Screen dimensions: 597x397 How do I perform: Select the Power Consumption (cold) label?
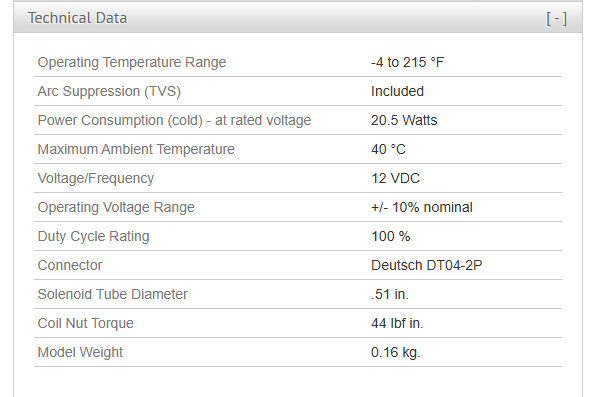pos(174,120)
